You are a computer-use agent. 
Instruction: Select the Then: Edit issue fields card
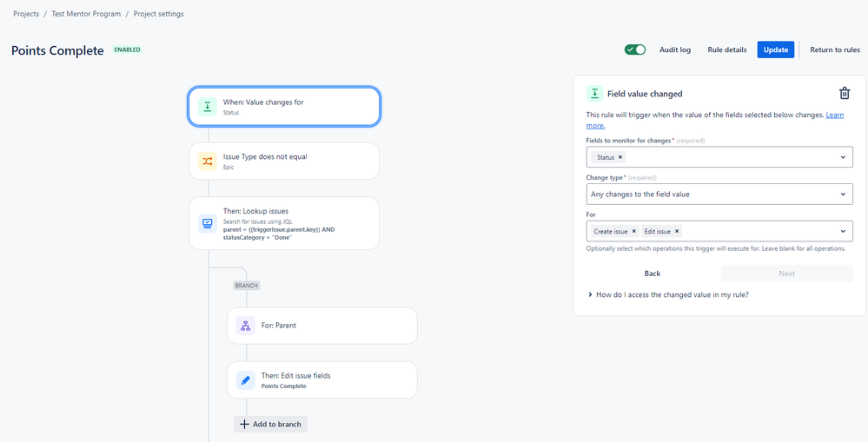coord(322,380)
